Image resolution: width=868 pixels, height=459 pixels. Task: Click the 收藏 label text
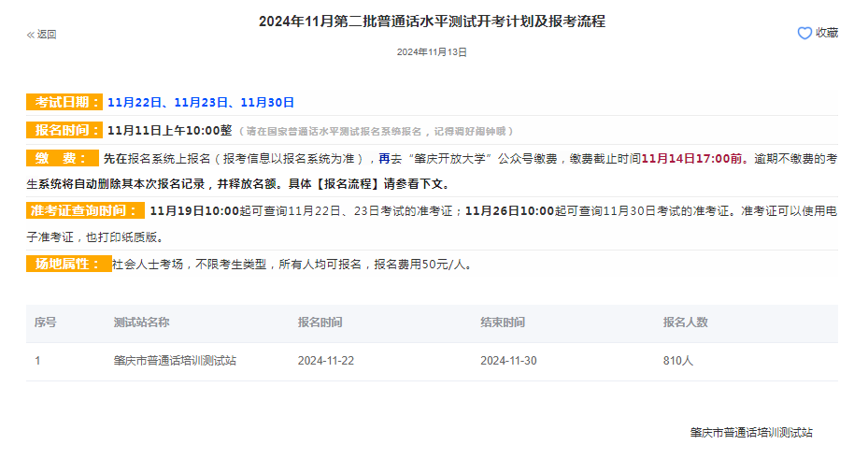tap(827, 33)
